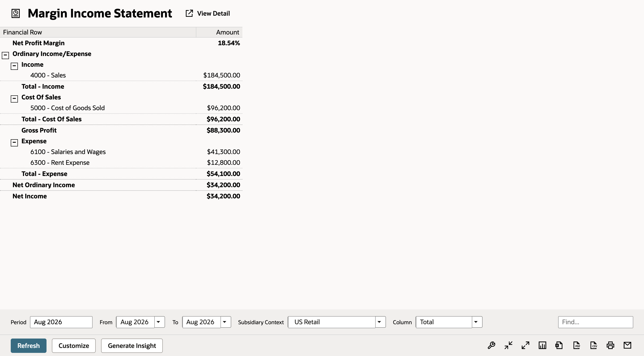The height and width of the screenshot is (356, 644).
Task: Click the email report icon
Action: click(627, 345)
